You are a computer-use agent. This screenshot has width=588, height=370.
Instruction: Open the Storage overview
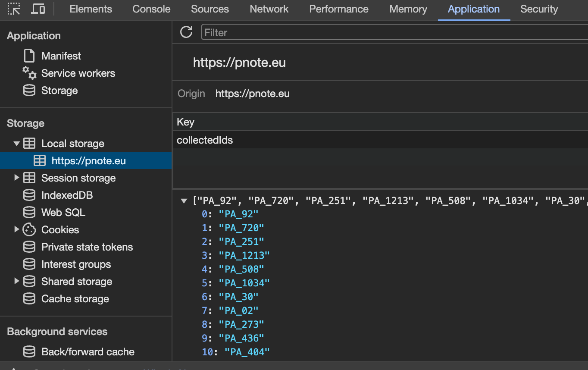[x=59, y=91]
